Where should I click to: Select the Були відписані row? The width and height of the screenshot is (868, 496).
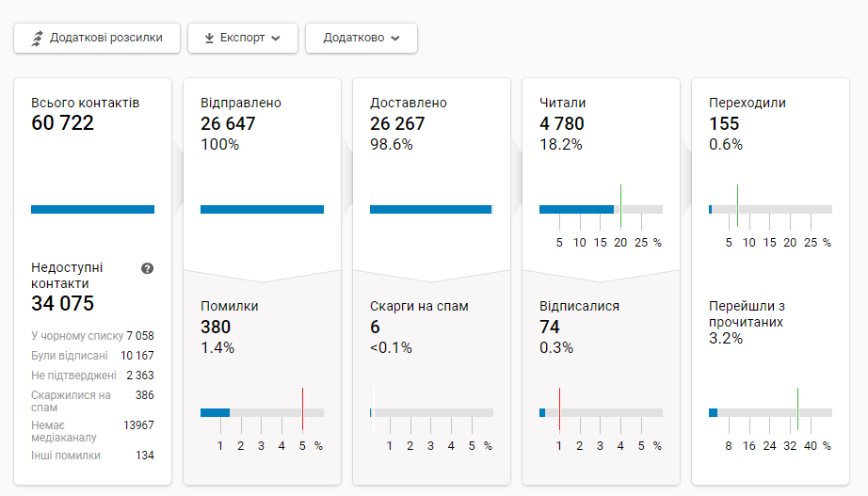coord(91,356)
